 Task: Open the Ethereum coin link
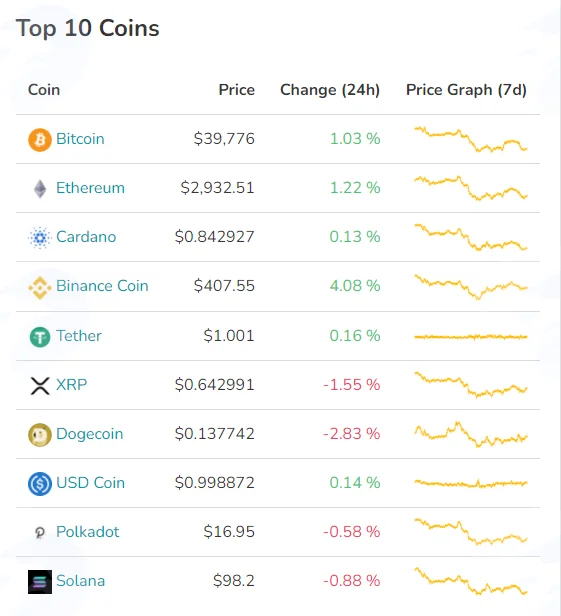click(x=90, y=188)
